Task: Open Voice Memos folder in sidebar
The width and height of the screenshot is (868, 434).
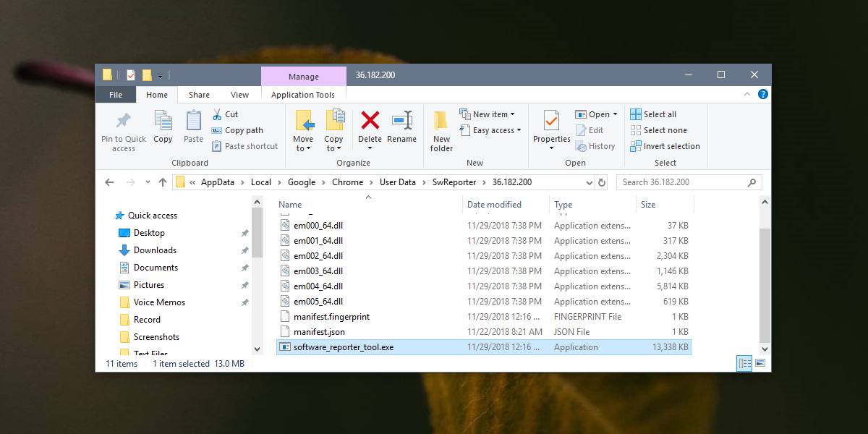Action: point(159,302)
